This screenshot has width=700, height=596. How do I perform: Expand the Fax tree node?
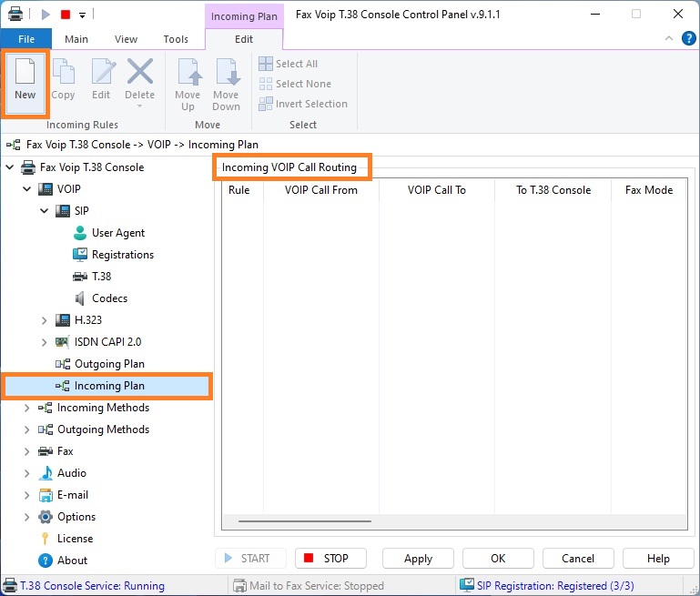[26, 451]
